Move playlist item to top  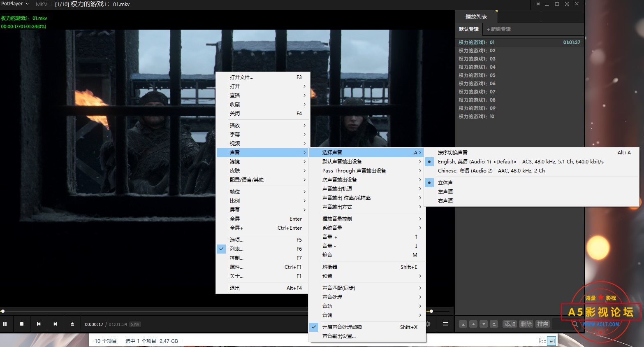(463, 324)
